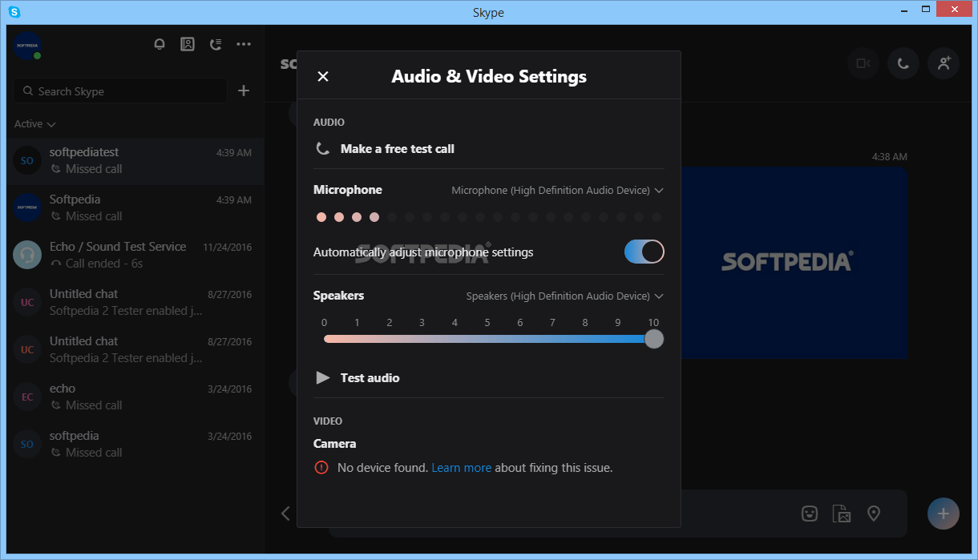Start a video call with camera icon
Screen dimensions: 978x560
(863, 63)
